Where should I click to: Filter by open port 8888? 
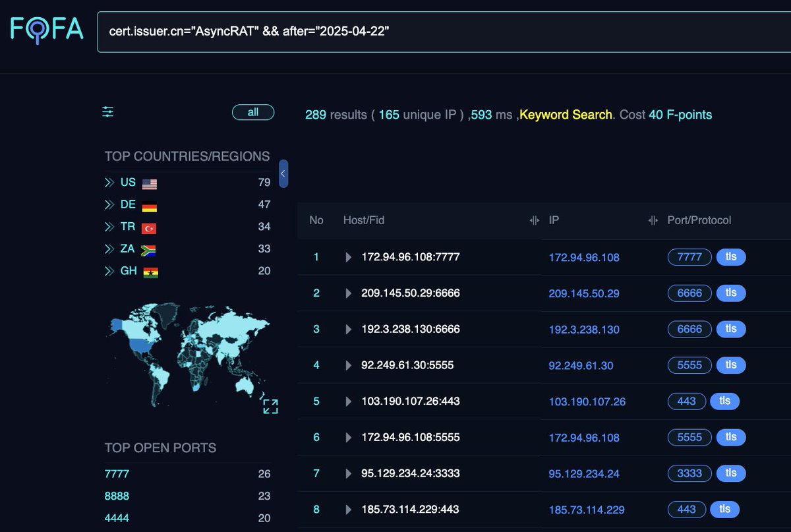117,496
